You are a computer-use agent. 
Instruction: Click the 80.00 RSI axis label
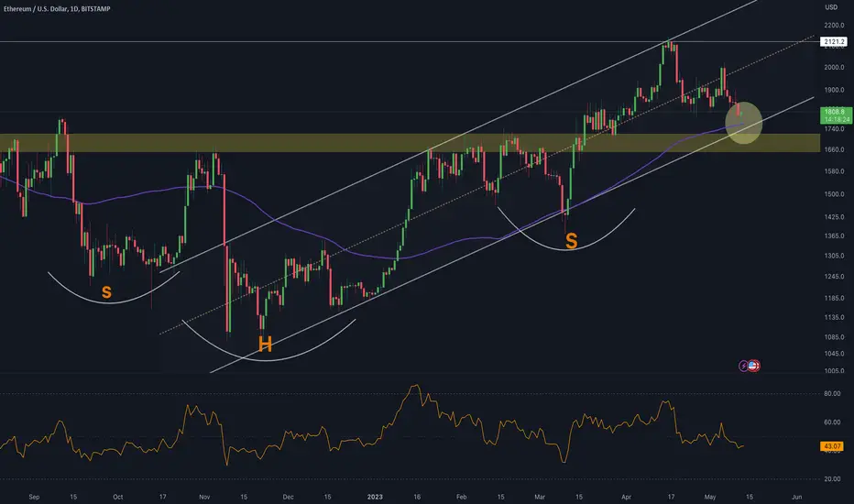[x=832, y=393]
